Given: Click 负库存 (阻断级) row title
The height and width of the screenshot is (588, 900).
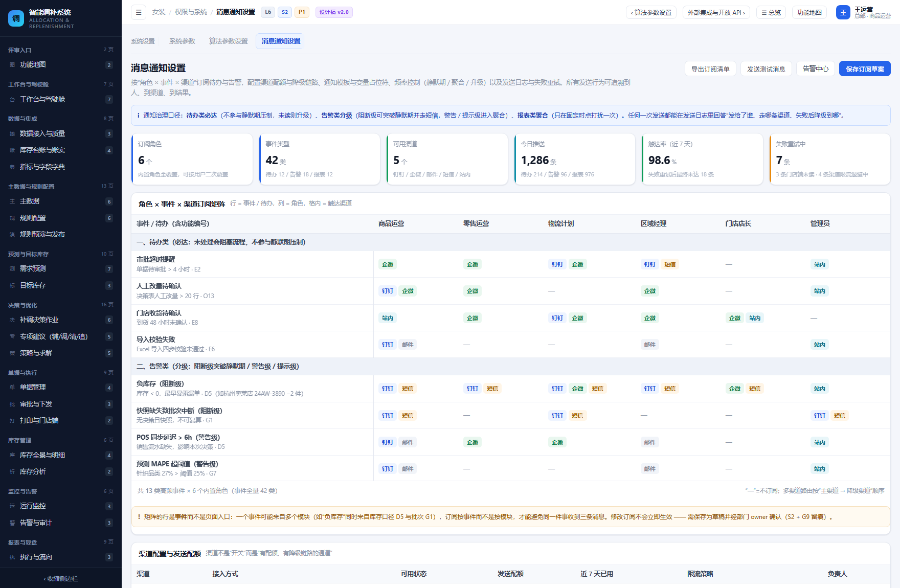Looking at the screenshot, I should (160, 384).
